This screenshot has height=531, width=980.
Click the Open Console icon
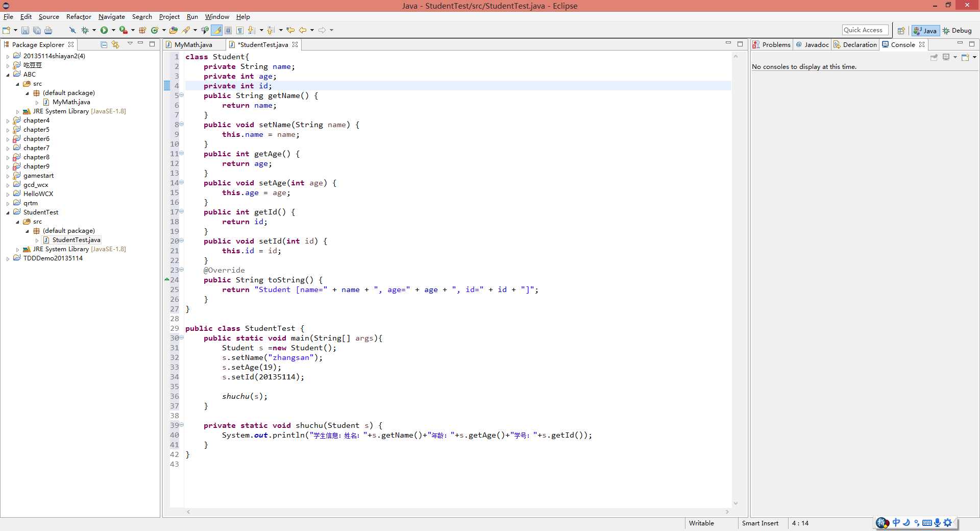click(965, 57)
